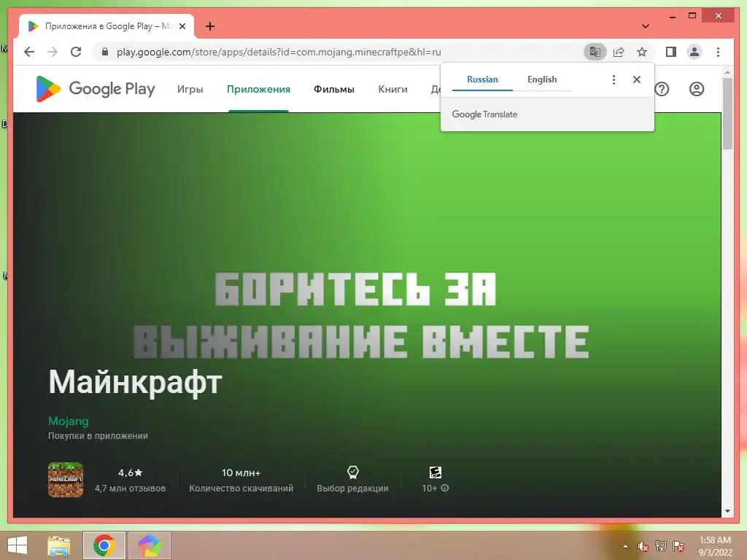The image size is (747, 560).
Task: Open the browser side panel icon
Action: [x=671, y=52]
